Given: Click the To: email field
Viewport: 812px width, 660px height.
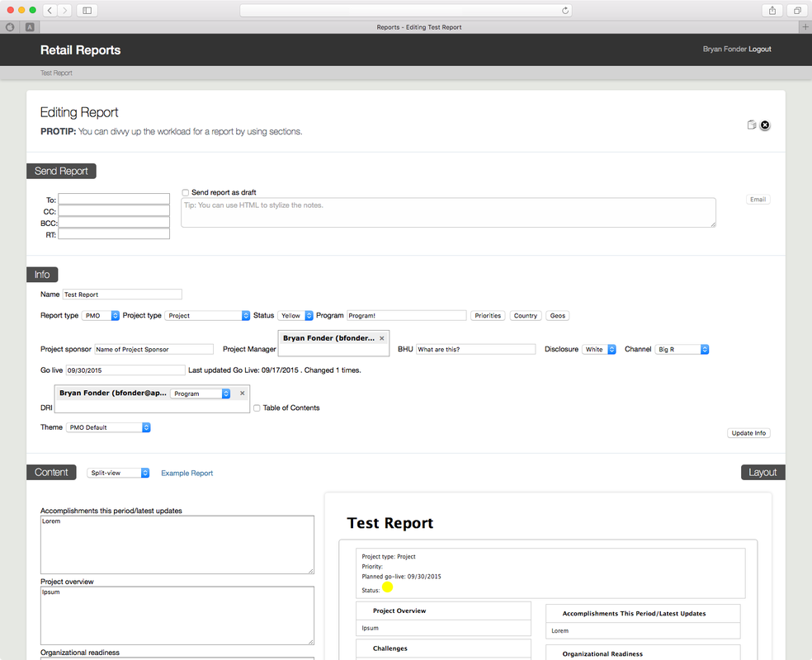Looking at the screenshot, I should tap(114, 200).
